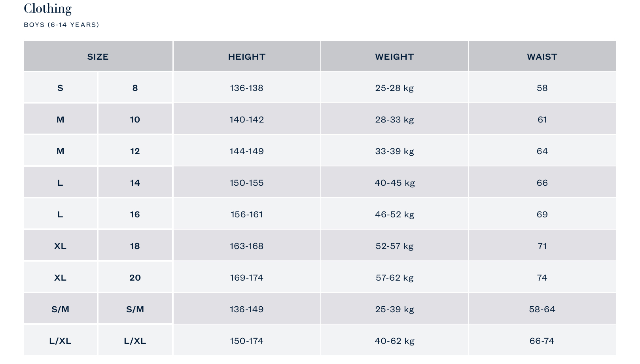Click the waist value 61
The height and width of the screenshot is (364, 640).
tap(542, 119)
